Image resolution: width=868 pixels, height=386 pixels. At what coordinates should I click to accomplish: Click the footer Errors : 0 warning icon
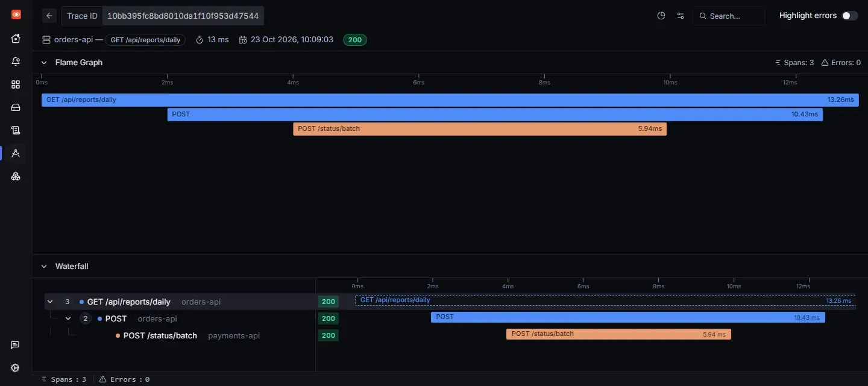point(103,379)
